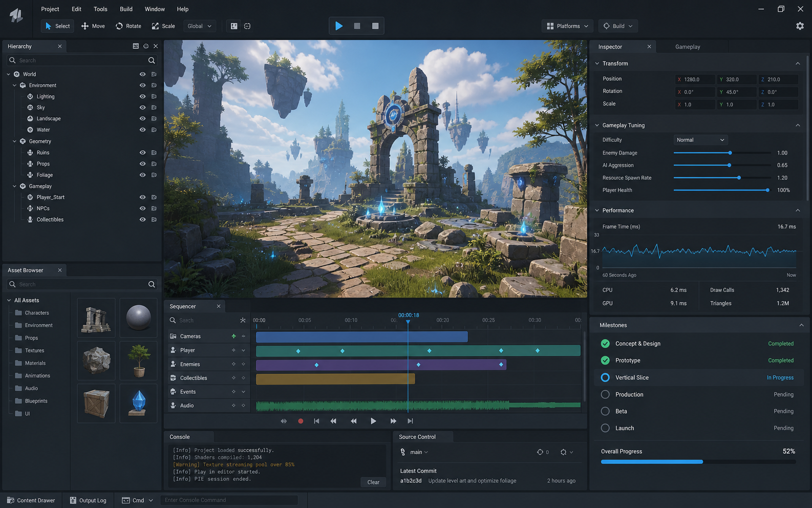The image size is (812, 508).
Task: Click the sequencer fast-forward button
Action: 393,421
